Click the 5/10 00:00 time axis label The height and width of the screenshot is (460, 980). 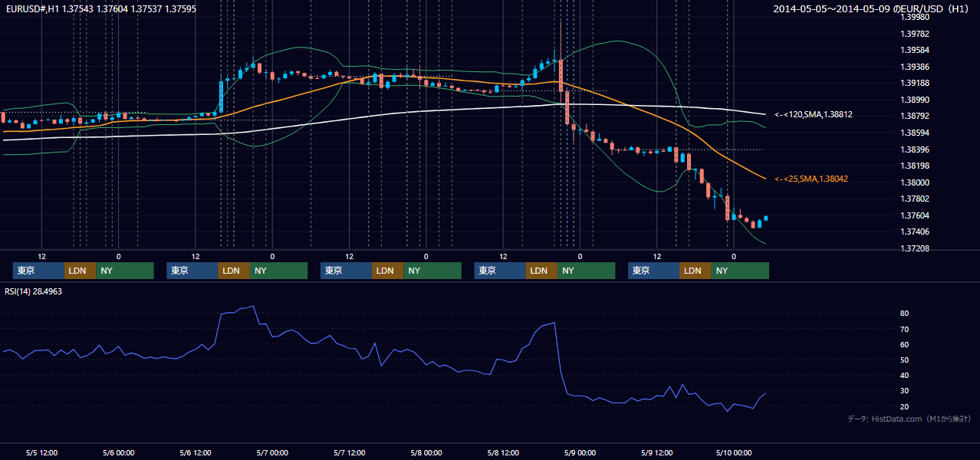pyautogui.click(x=733, y=452)
